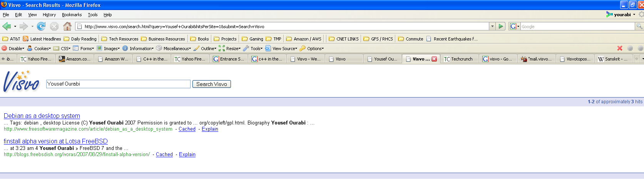Image resolution: width=644 pixels, height=185 pixels.
Task: Open the Resize dropdown menu
Action: click(x=230, y=49)
